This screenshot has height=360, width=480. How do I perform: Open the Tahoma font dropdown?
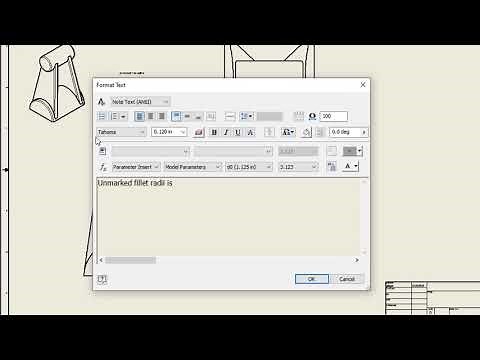pyautogui.click(x=121, y=132)
